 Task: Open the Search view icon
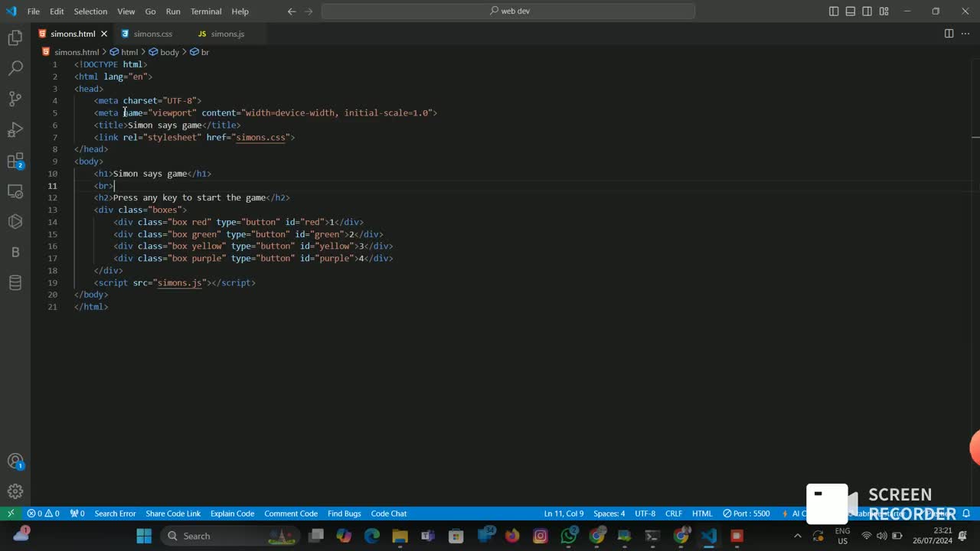pyautogui.click(x=15, y=68)
